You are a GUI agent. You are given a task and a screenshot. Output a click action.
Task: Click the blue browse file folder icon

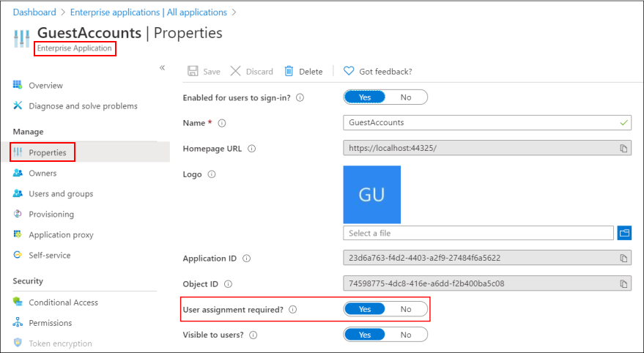point(624,233)
